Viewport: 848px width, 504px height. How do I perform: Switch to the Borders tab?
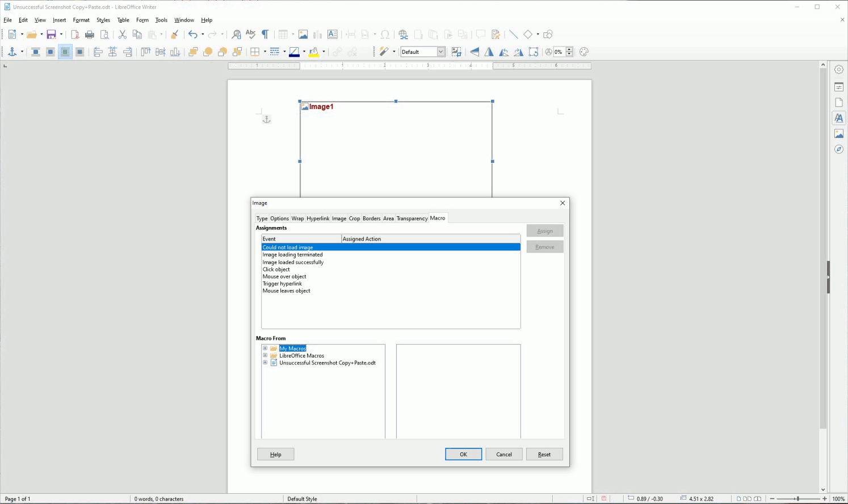372,219
